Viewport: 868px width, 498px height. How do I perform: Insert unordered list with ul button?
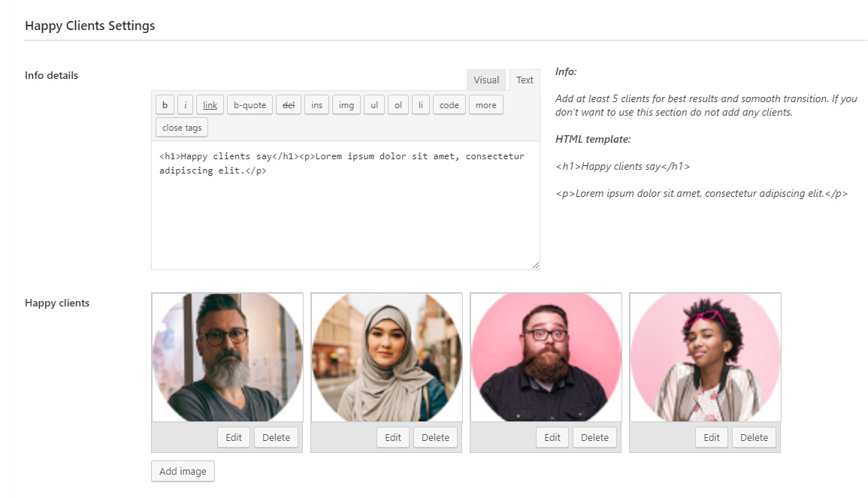(374, 105)
